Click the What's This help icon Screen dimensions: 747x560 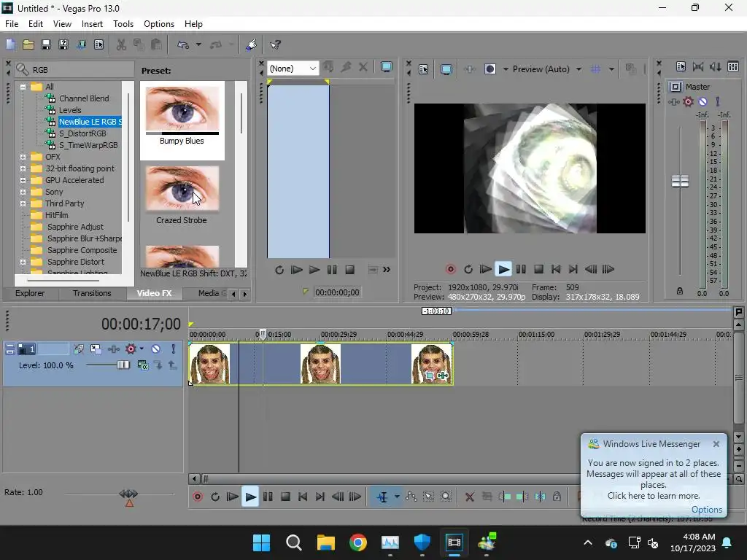275,44
